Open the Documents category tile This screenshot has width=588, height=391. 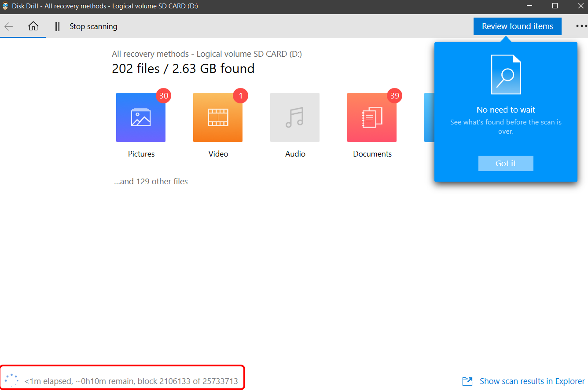coord(372,117)
